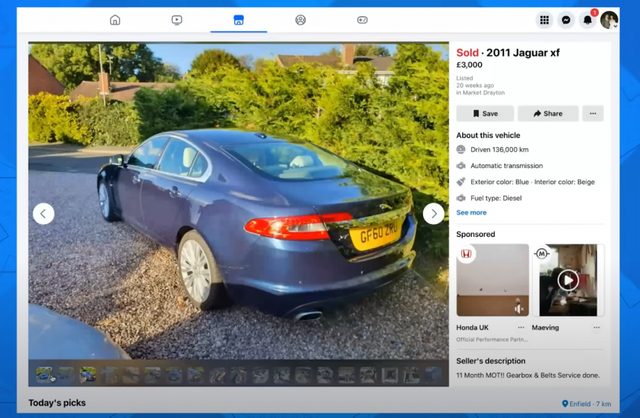Open the Groups tab
The height and width of the screenshot is (418, 640).
pos(301,20)
